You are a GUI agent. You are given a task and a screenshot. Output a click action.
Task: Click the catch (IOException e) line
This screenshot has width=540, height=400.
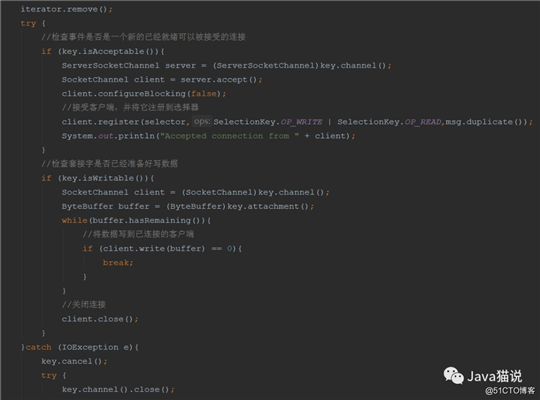coord(80,347)
